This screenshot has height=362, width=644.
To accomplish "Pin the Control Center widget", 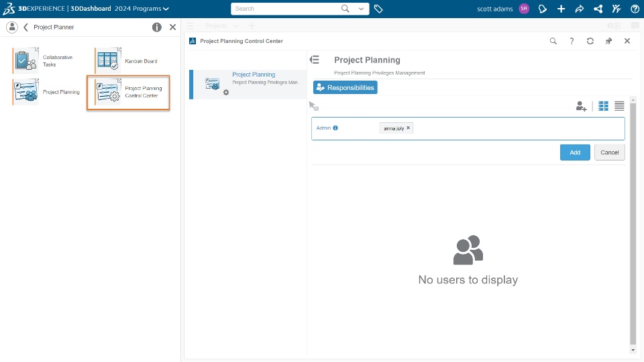I will point(608,41).
